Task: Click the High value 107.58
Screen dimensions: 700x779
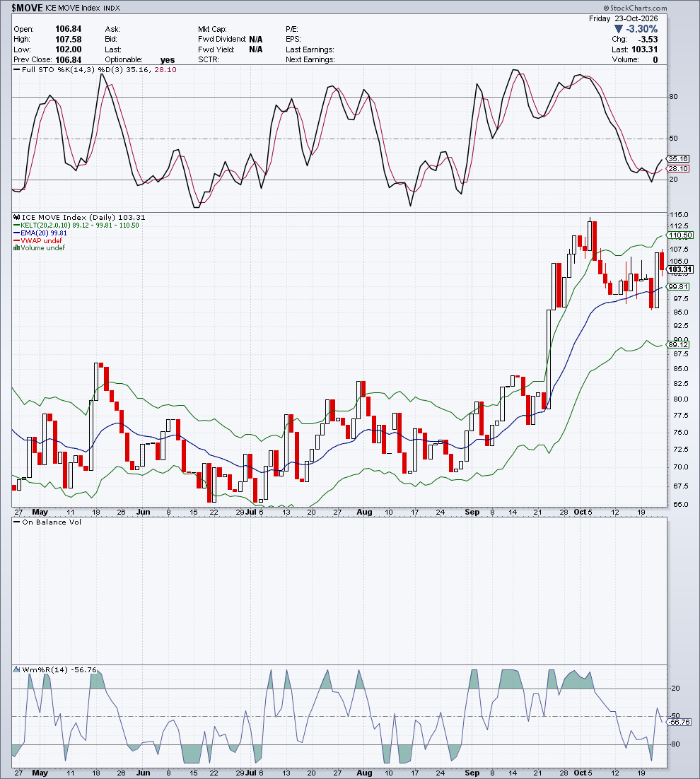Action: tap(68, 40)
